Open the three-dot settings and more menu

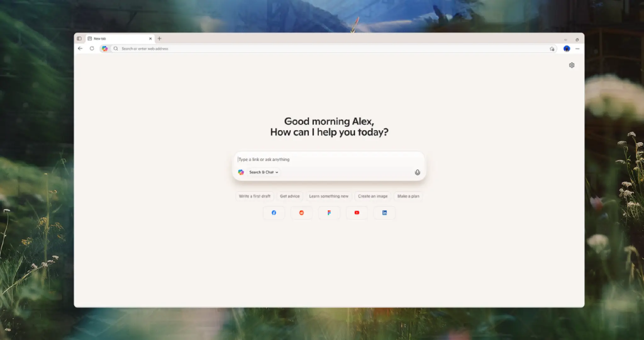(577, 48)
